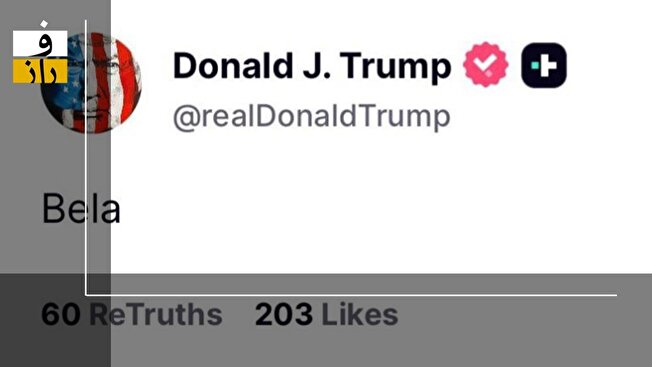This screenshot has height=367, width=652.
Task: Click the white logo box with Persian letter
Action: click(x=40, y=43)
